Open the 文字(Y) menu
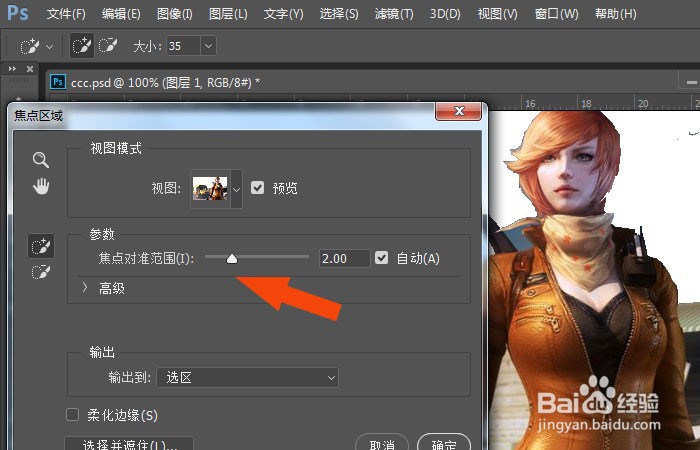The image size is (700, 450). (x=283, y=14)
